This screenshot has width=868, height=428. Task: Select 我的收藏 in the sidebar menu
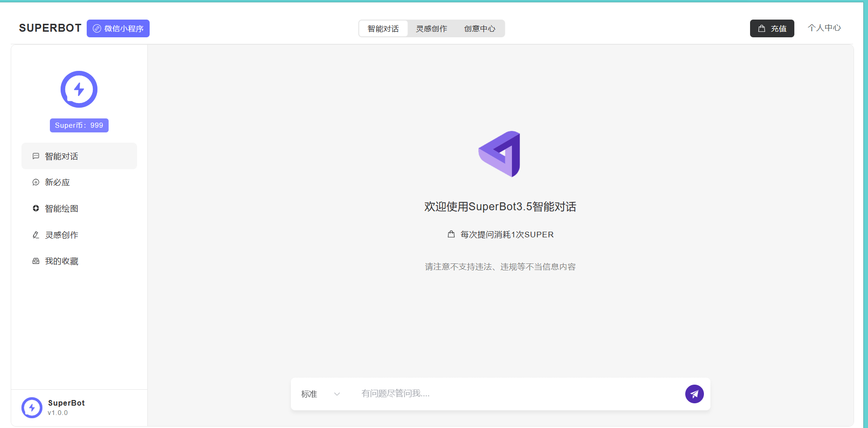pos(79,261)
